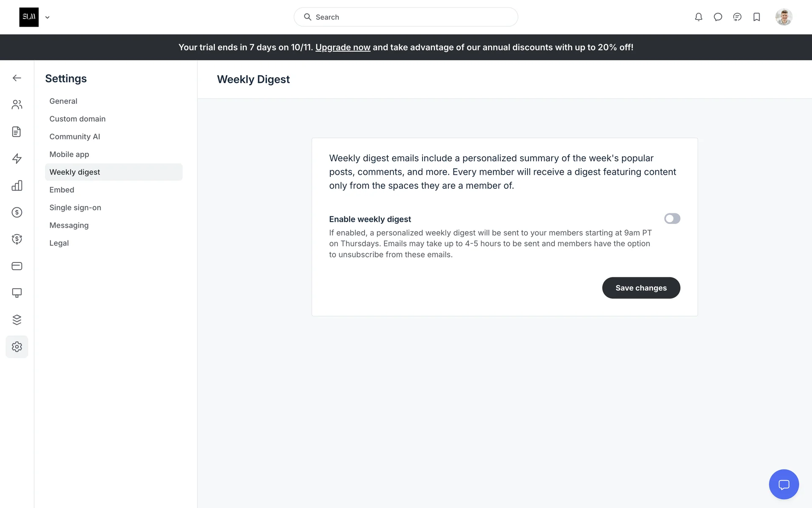Open the dollar coin payments icon

click(x=17, y=212)
